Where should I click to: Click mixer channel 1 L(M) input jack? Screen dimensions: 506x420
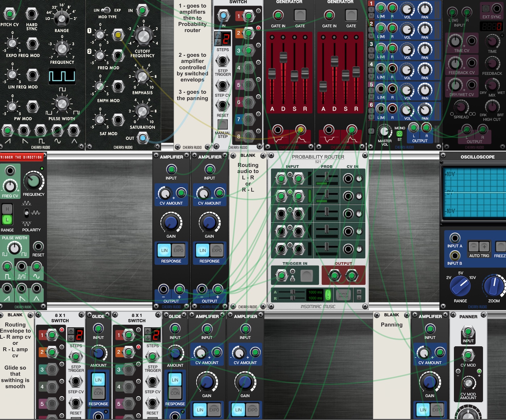(381, 8)
